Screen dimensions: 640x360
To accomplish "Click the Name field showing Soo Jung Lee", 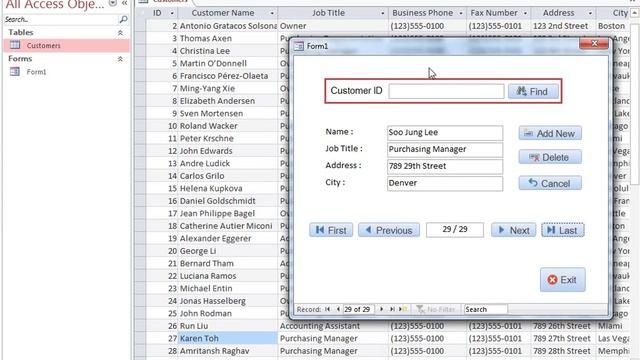I will [445, 133].
